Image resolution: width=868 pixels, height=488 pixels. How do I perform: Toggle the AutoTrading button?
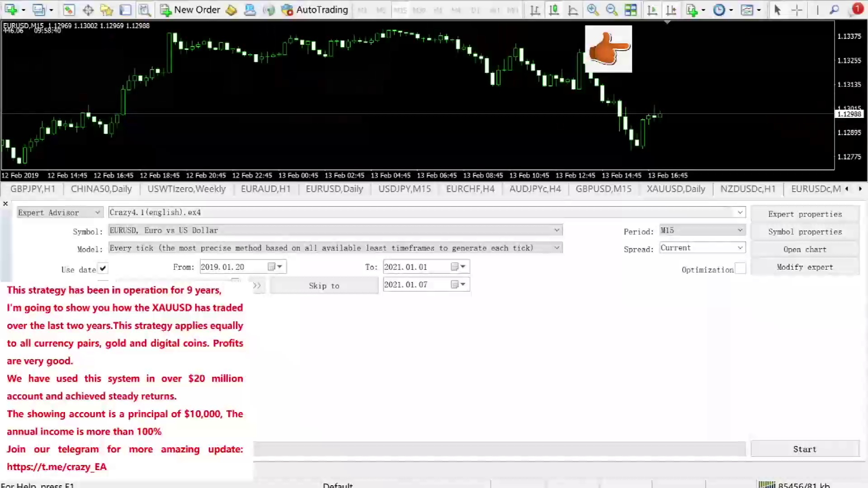tap(315, 9)
